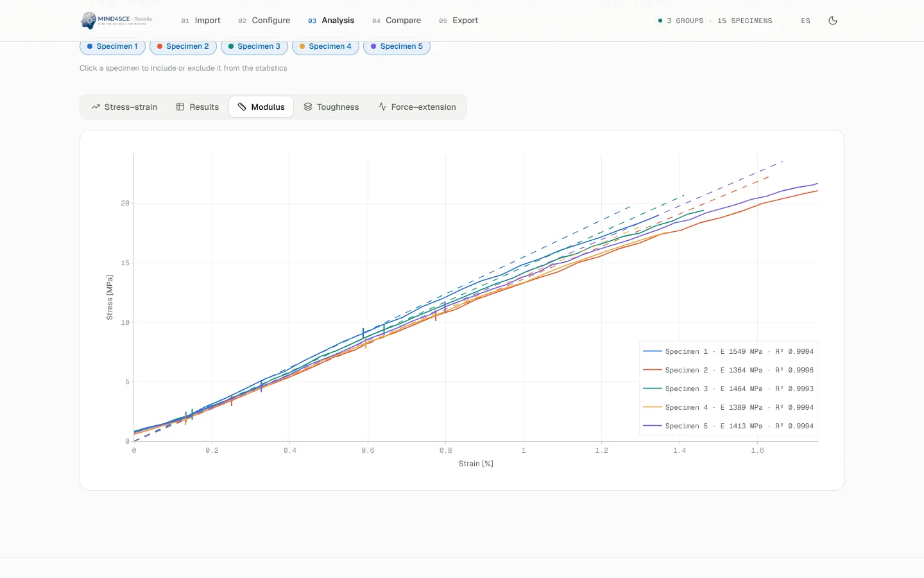Exclude Specimen 2 from statistics
This screenshot has width=924, height=578.
coord(183,46)
